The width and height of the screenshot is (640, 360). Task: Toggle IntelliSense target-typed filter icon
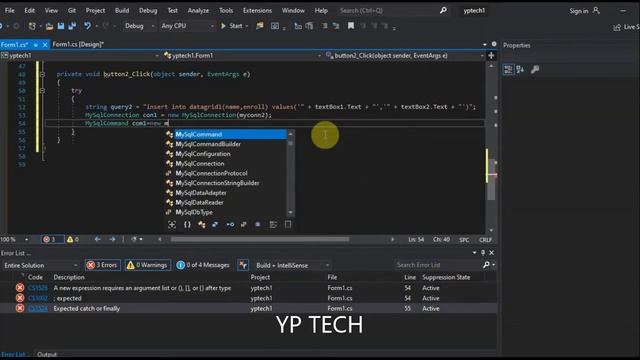pyautogui.click(x=172, y=224)
